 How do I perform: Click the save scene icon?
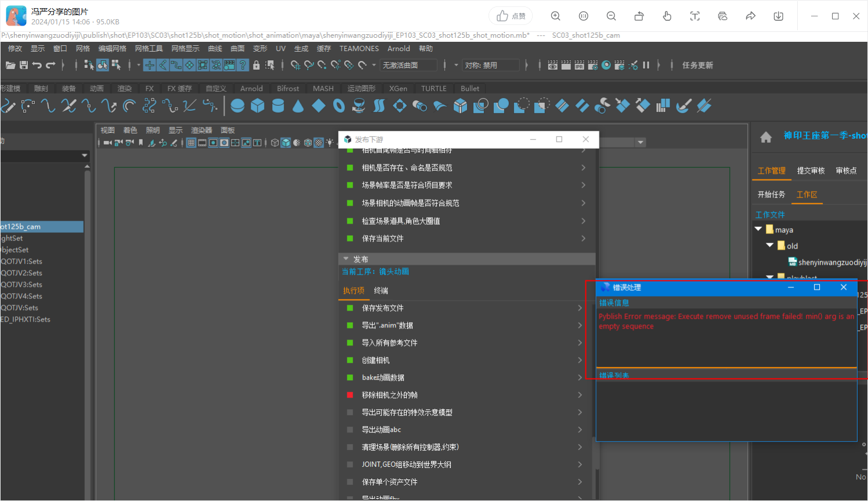[24, 65]
